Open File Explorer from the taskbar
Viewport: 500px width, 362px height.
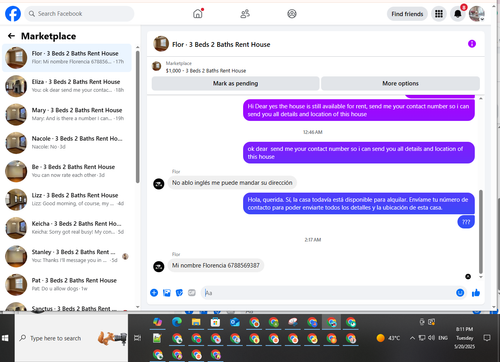(x=196, y=322)
